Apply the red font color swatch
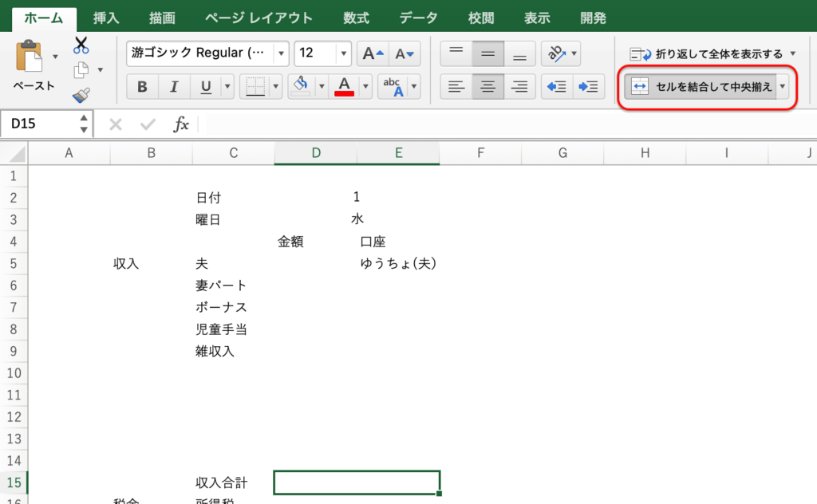817x504 pixels. [345, 87]
